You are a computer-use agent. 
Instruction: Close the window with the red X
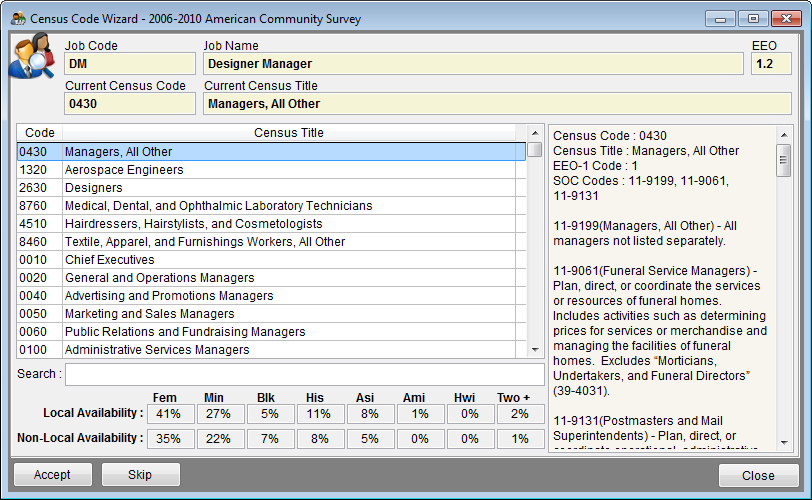786,19
